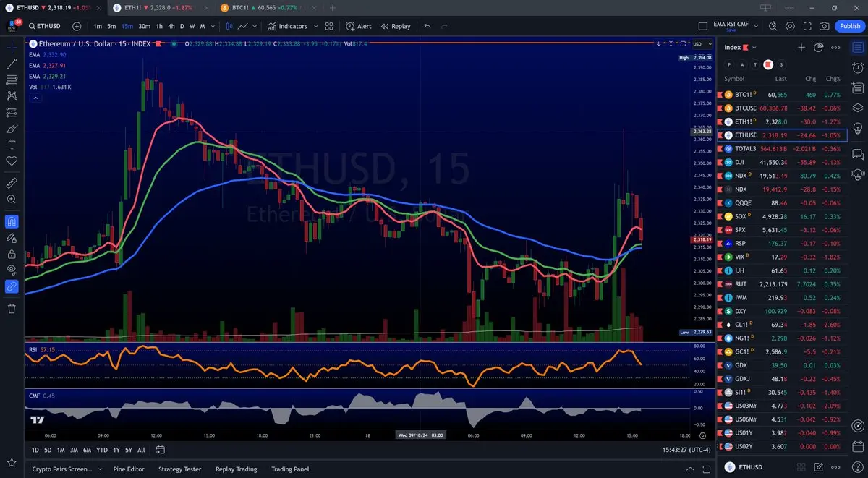Open the Fibonacci and Gann tools

[x=12, y=80]
